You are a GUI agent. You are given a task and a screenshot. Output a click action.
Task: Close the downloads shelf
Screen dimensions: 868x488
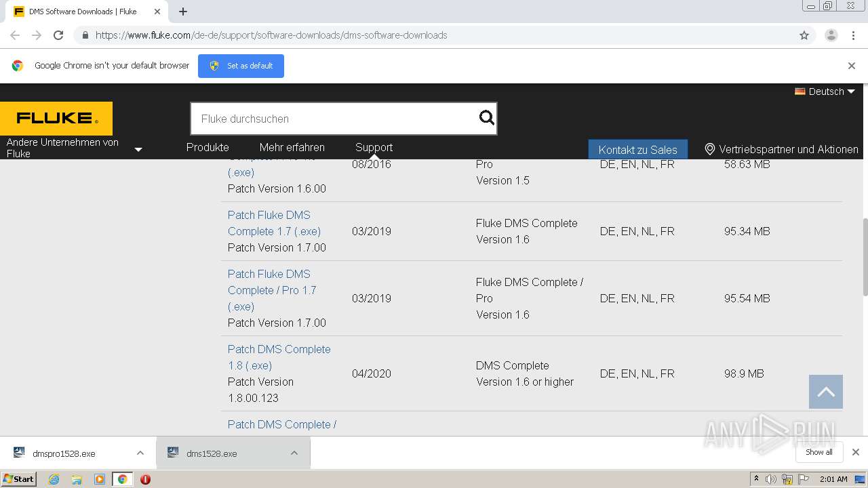coord(856,452)
